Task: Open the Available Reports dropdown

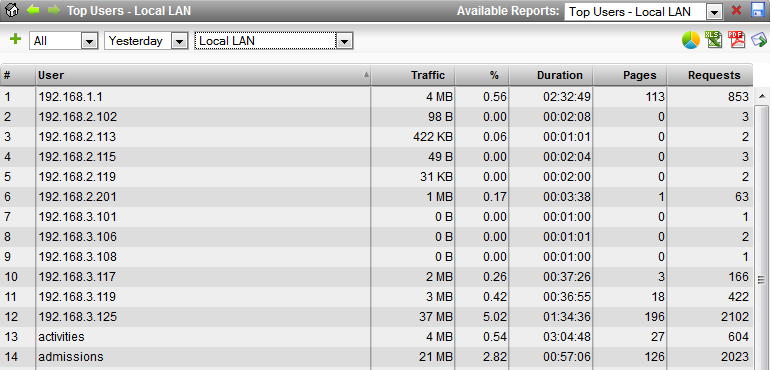Action: (643, 12)
